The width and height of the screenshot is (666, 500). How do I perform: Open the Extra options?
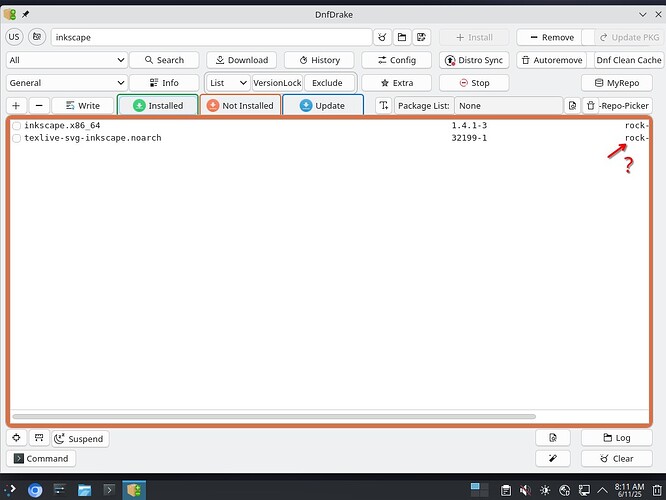click(397, 83)
